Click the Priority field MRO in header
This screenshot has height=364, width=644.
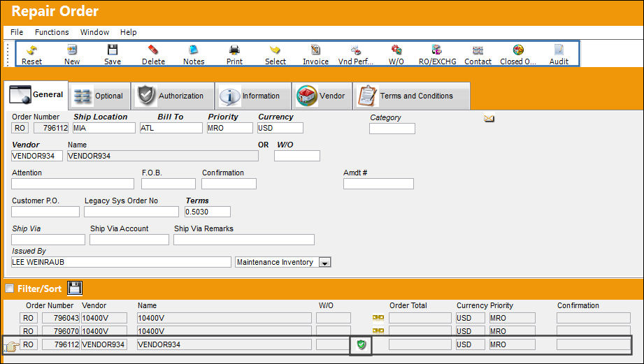tap(230, 128)
